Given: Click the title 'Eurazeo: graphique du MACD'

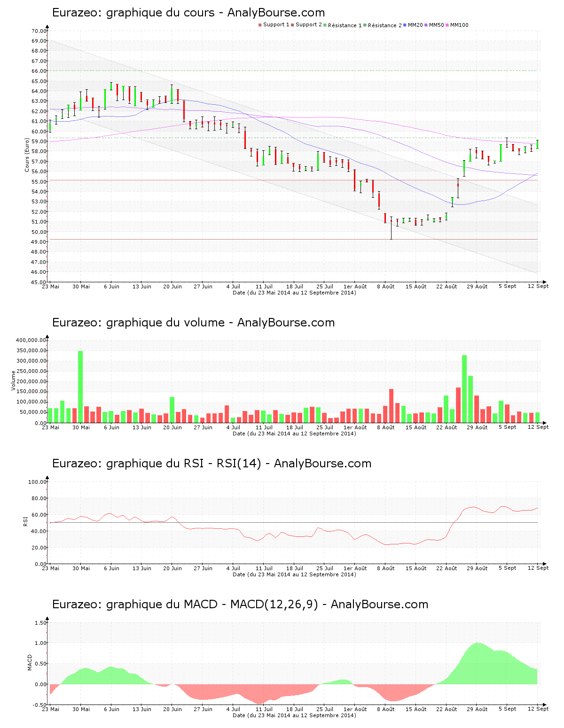Looking at the screenshot, I should 135,604.
